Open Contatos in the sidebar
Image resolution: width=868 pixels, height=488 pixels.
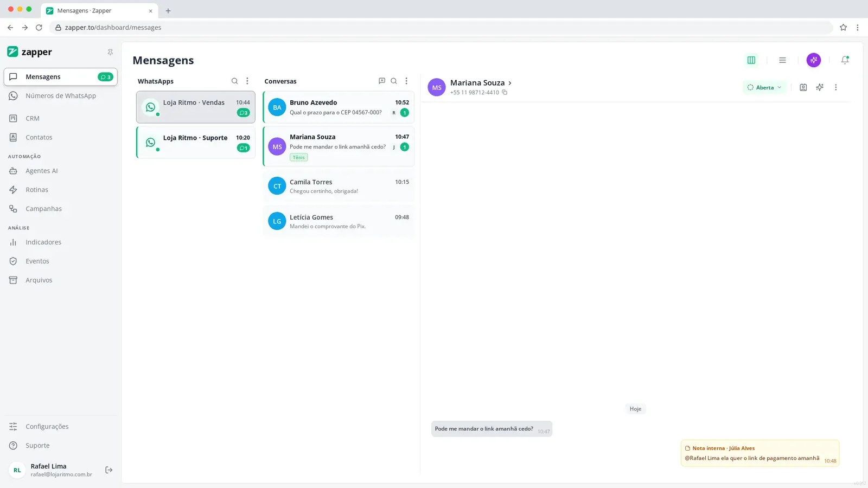pos(60,137)
